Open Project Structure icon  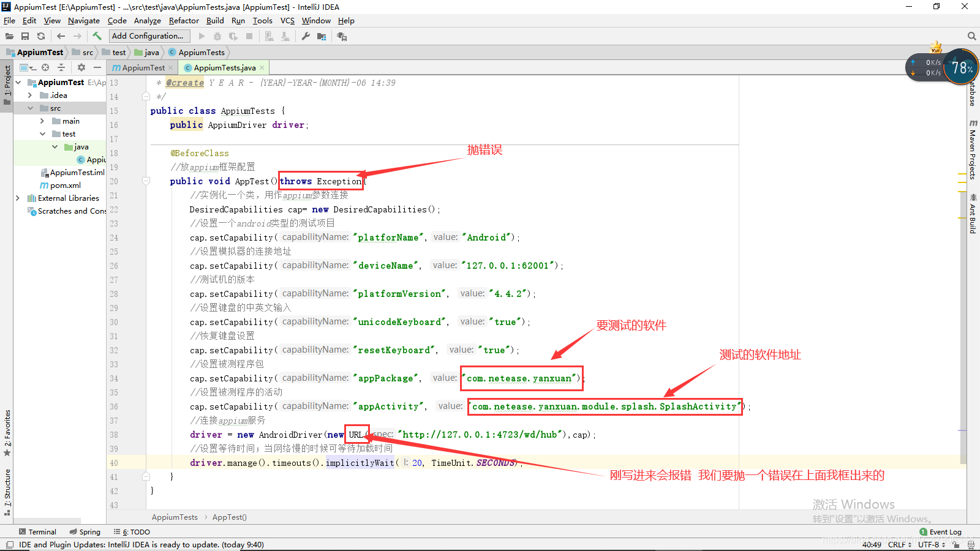(322, 36)
